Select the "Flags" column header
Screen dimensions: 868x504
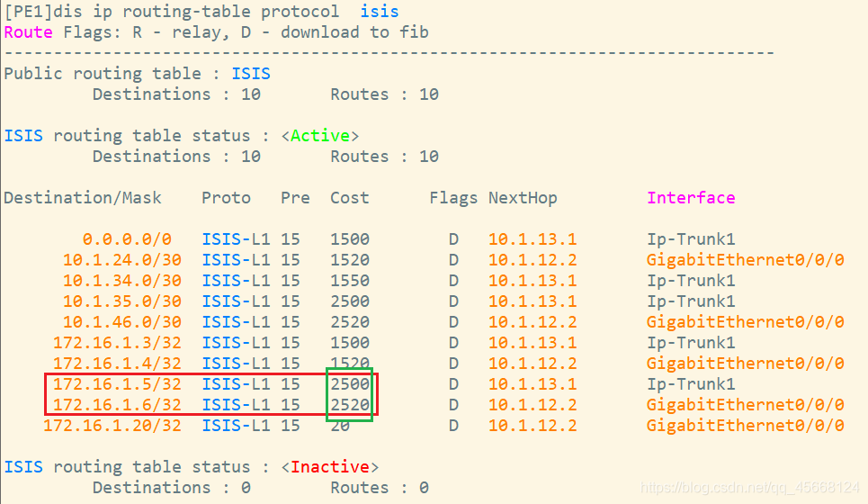(x=452, y=198)
